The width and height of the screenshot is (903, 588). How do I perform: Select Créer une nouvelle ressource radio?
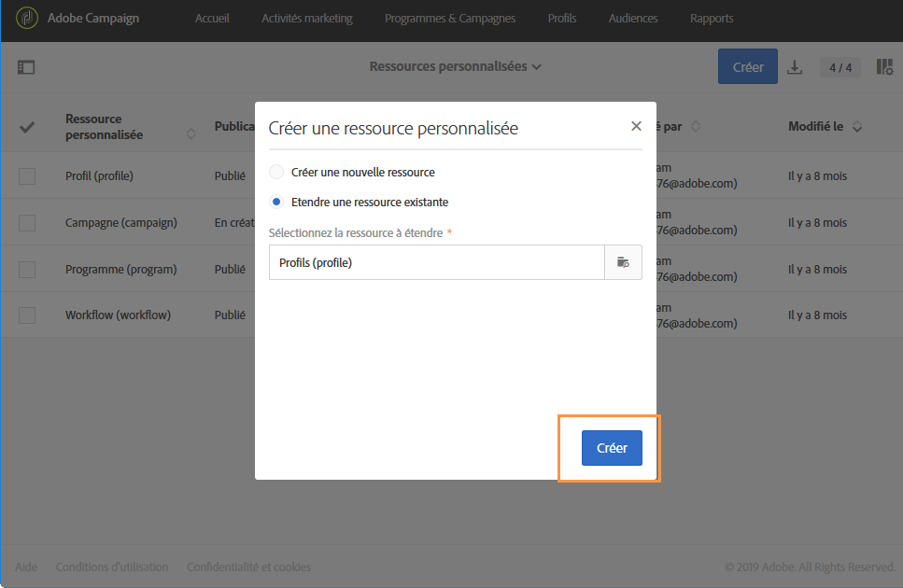(276, 172)
